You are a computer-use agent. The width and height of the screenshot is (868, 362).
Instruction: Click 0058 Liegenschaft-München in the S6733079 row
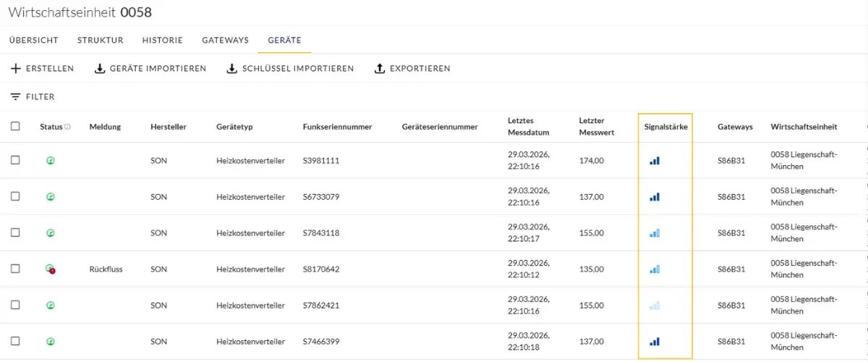click(804, 197)
